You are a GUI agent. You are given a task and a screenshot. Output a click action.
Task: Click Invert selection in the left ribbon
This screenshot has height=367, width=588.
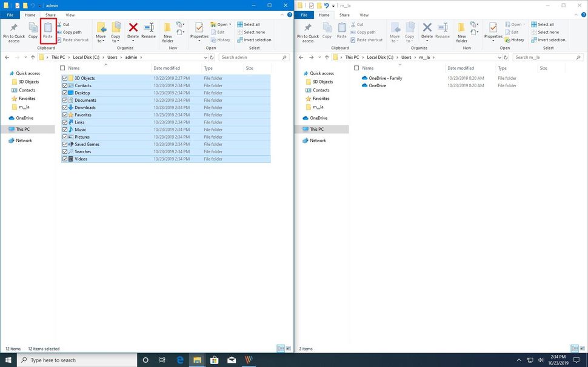tap(256, 39)
